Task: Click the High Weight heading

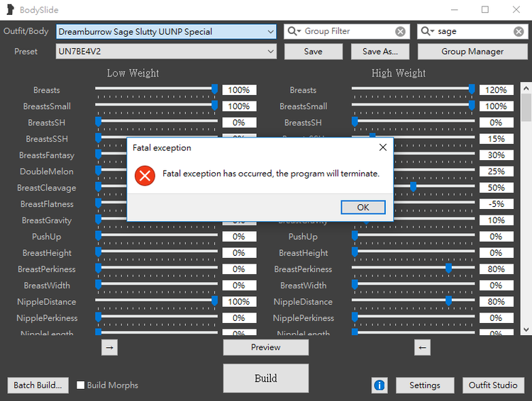Action: coord(399,73)
